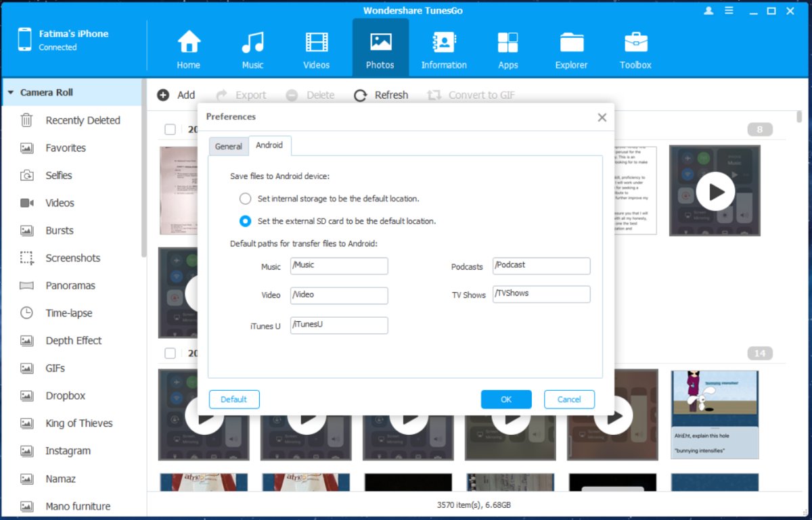Open the hamburger menu in title bar
812x520 pixels.
coord(729,11)
